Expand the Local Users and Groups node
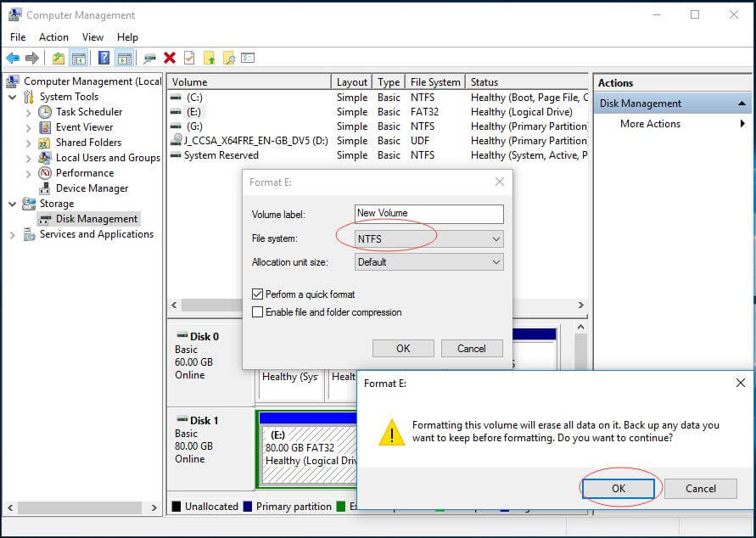This screenshot has width=756, height=538. point(29,159)
